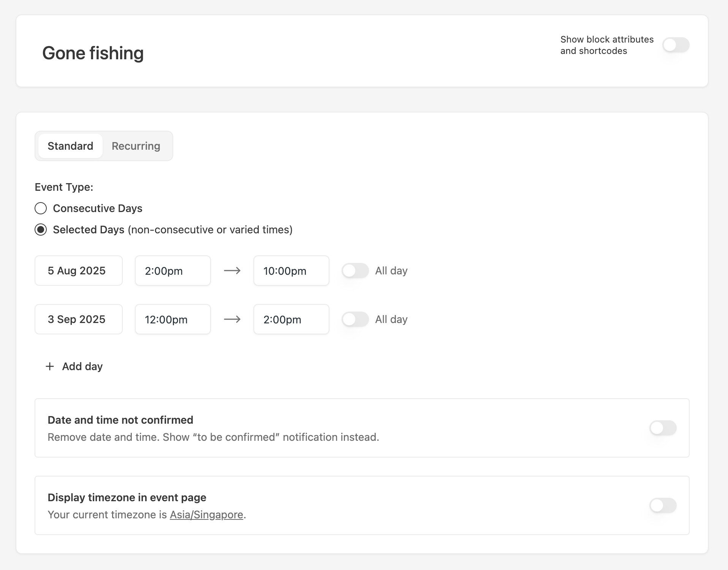Image resolution: width=728 pixels, height=570 pixels.
Task: Toggle Show block attributes and shortcodes
Action: 676,45
